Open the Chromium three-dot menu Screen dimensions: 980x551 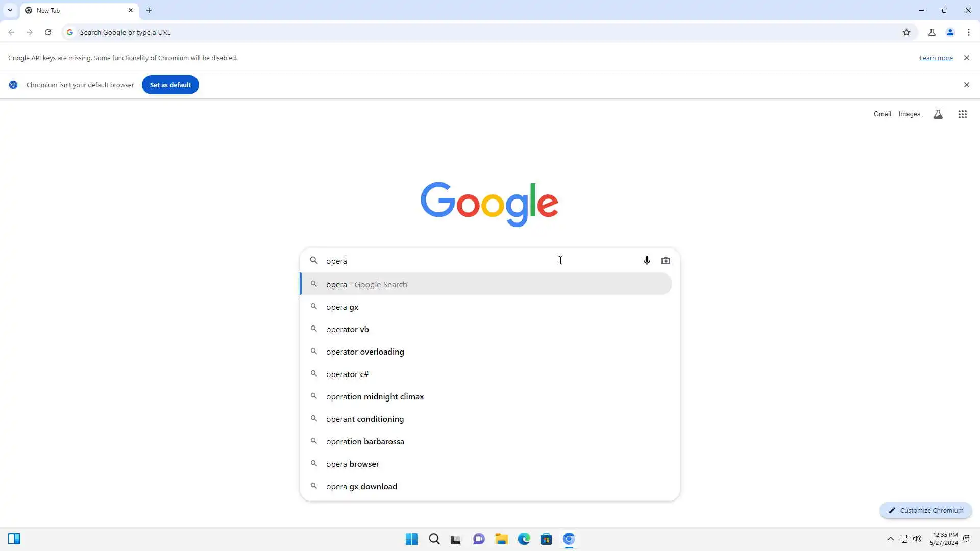(968, 32)
